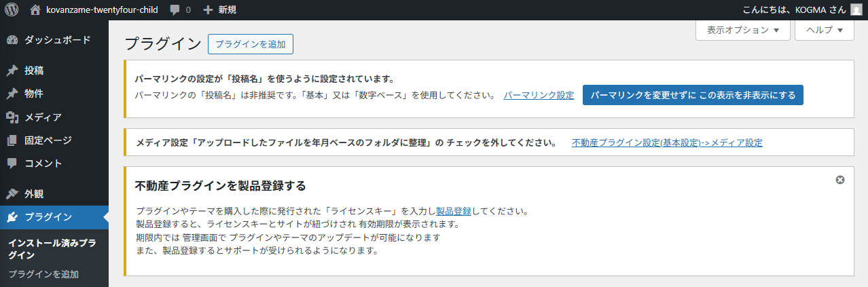Click the プラグインを追加 button beside heading
The image size is (868, 287).
(250, 44)
